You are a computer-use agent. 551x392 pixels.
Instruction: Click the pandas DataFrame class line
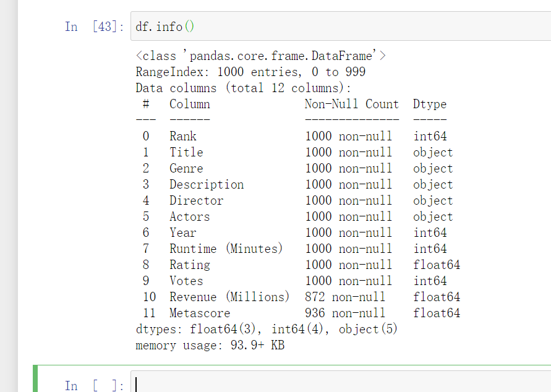261,56
